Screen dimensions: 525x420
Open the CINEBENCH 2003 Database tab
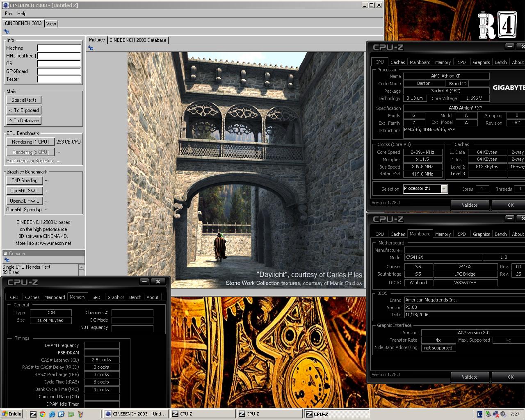click(x=138, y=40)
